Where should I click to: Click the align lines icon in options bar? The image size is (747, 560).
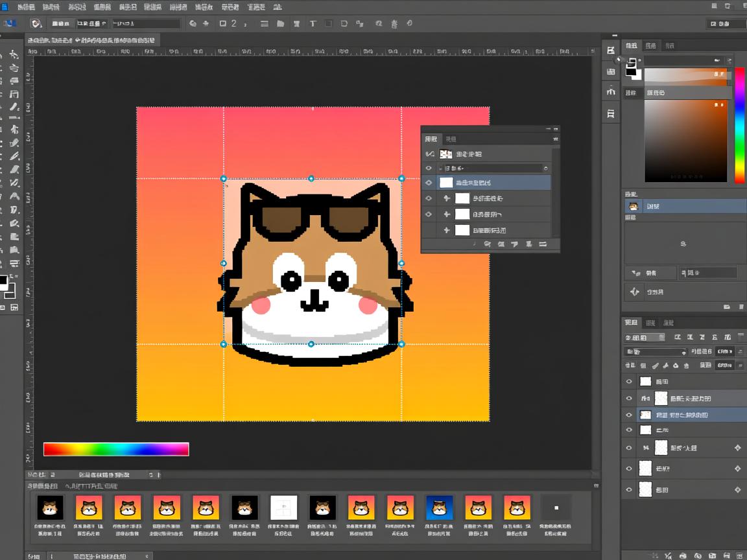(x=264, y=24)
